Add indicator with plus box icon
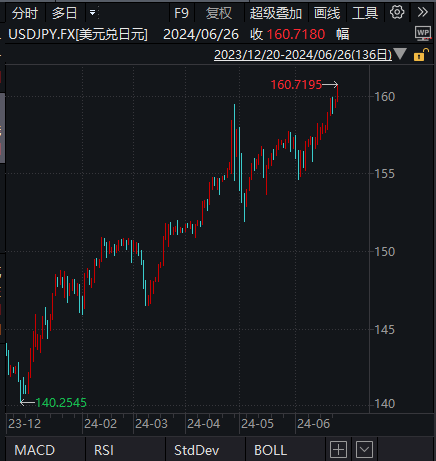The width and height of the screenshot is (436, 461). pos(338,450)
